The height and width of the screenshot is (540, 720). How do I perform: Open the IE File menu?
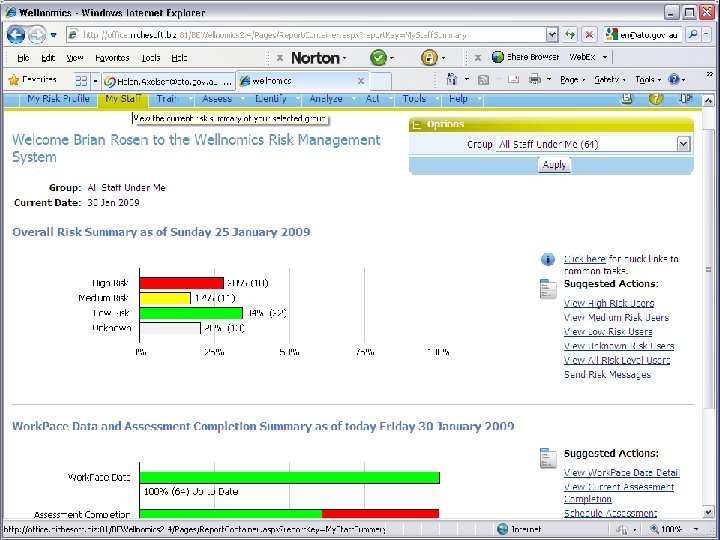(23, 58)
